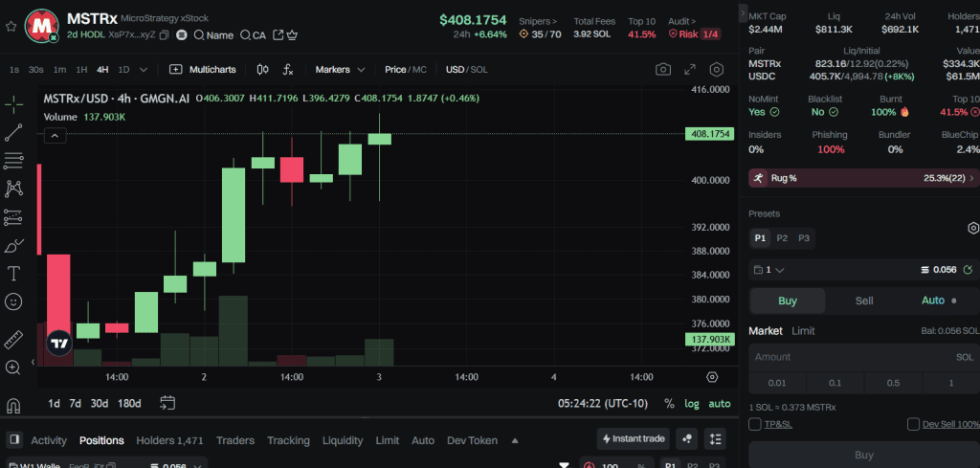Open the wallet selector dropdown
Viewport: 980px width, 468px height.
768,270
